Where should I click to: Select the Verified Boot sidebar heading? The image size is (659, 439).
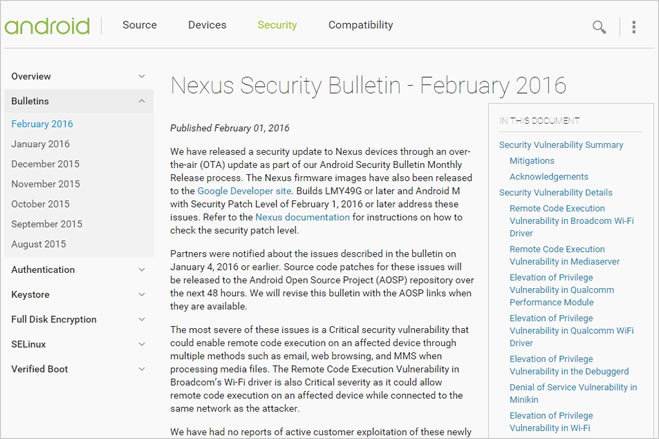coord(40,369)
